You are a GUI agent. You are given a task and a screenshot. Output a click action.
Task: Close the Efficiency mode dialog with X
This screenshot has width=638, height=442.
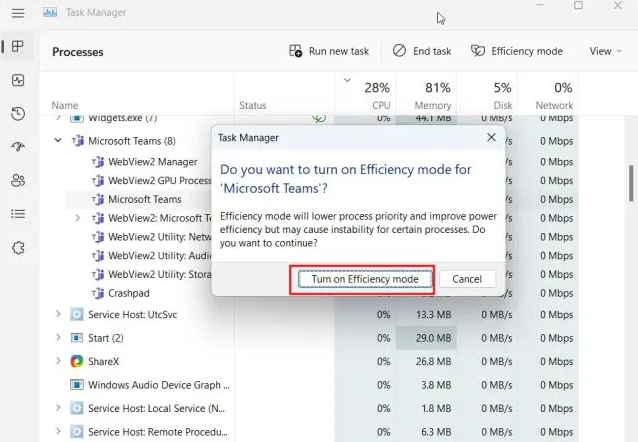[x=491, y=138]
